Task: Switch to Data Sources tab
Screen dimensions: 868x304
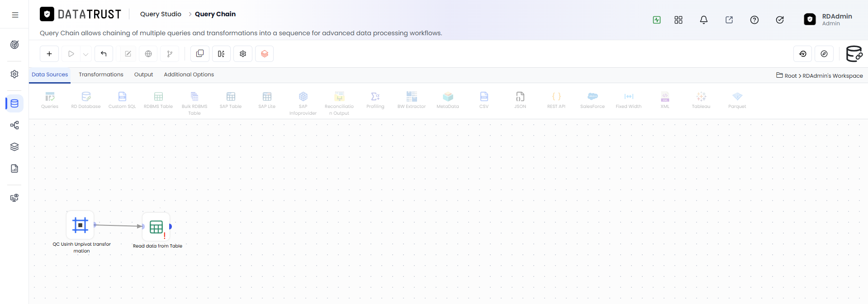Action: (50, 75)
